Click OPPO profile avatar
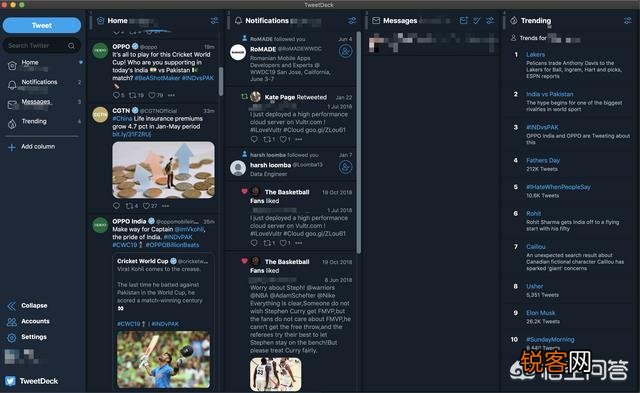The width and height of the screenshot is (640, 393). (100, 51)
